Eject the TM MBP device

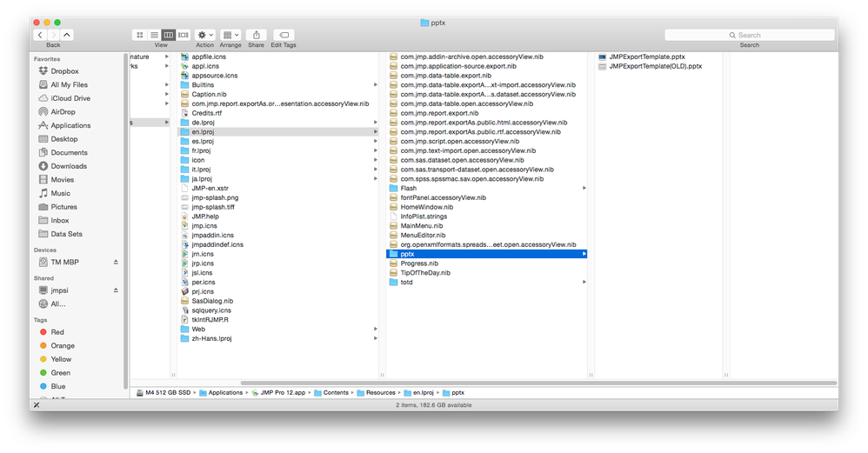point(116,263)
